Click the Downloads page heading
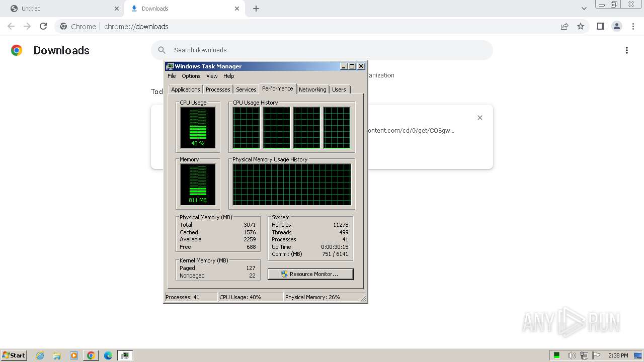 pyautogui.click(x=61, y=50)
